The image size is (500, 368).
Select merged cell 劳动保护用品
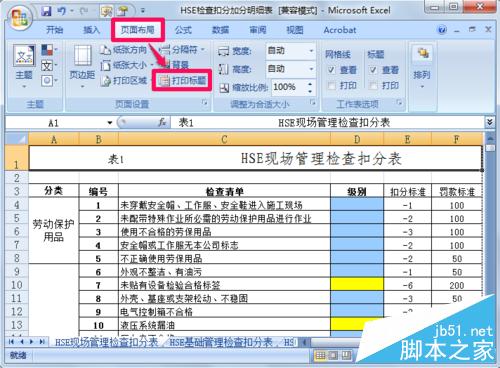click(54, 231)
